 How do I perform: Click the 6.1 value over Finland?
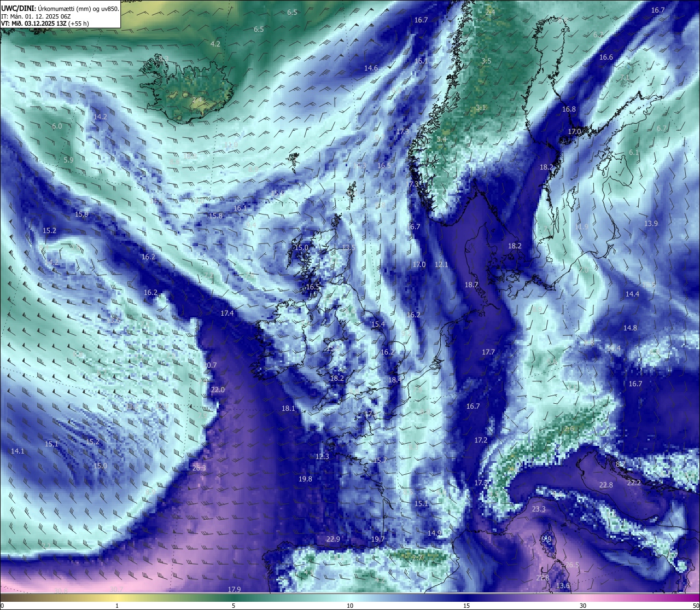pyautogui.click(x=634, y=152)
